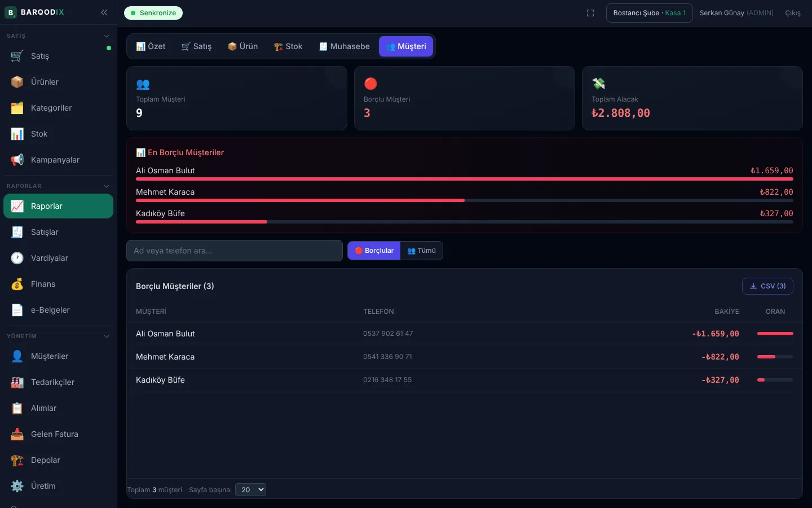
Task: Click the Müşteriler person icon
Action: point(17,356)
